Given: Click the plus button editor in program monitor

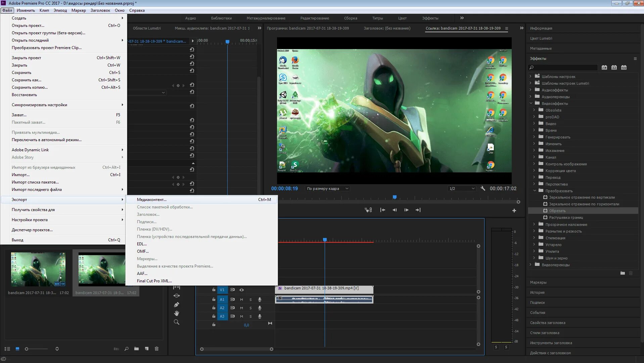Looking at the screenshot, I should click(x=514, y=211).
